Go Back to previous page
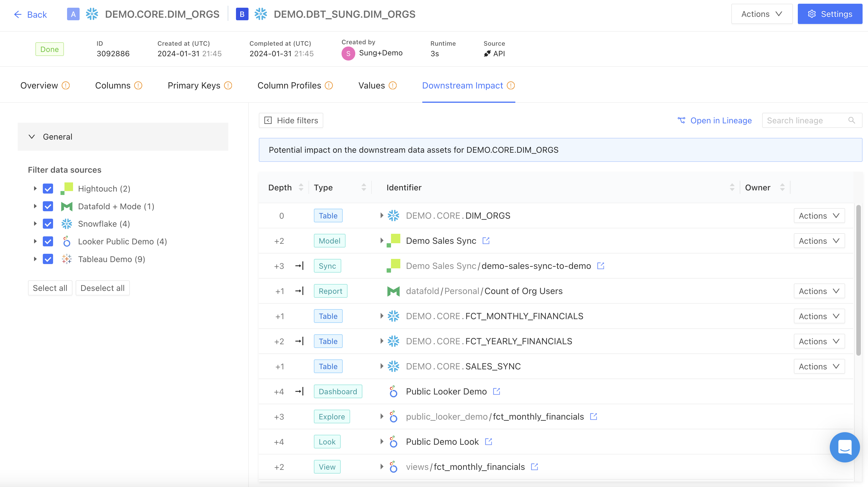 [x=30, y=15]
